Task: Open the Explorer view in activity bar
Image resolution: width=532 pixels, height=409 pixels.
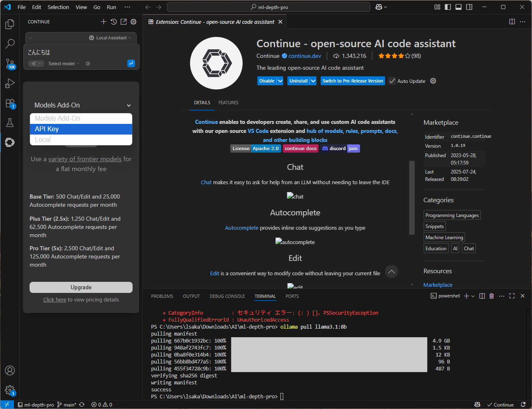Action: coord(10,24)
